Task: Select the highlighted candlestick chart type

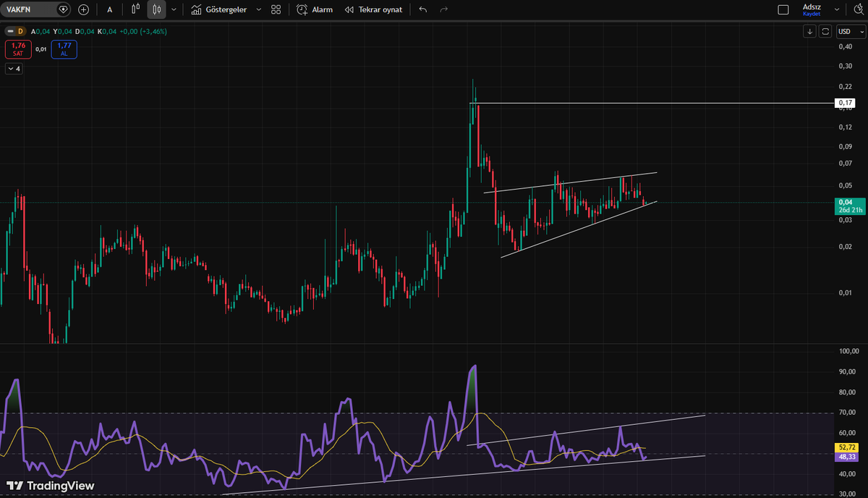Action: click(156, 9)
